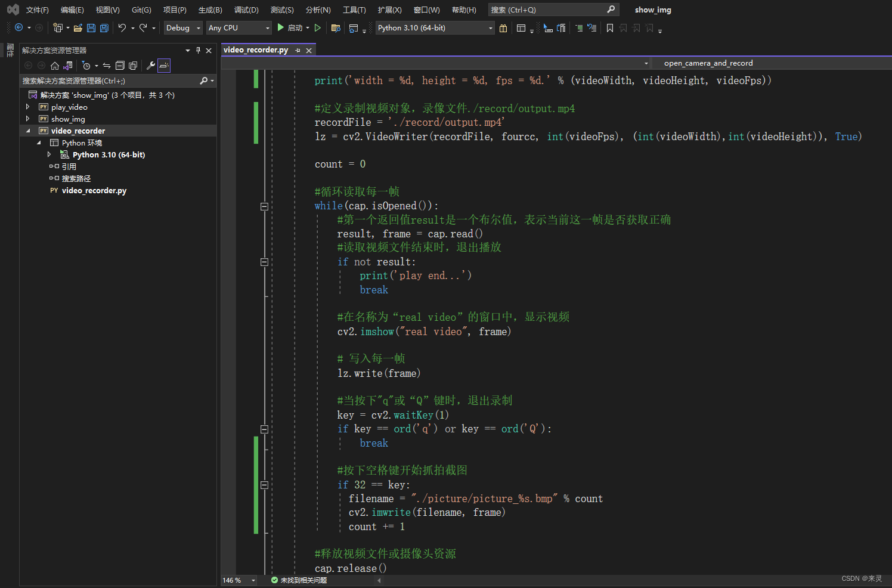The image size is (892, 588).
Task: Click the Redo icon in the toolbar
Action: click(x=144, y=28)
